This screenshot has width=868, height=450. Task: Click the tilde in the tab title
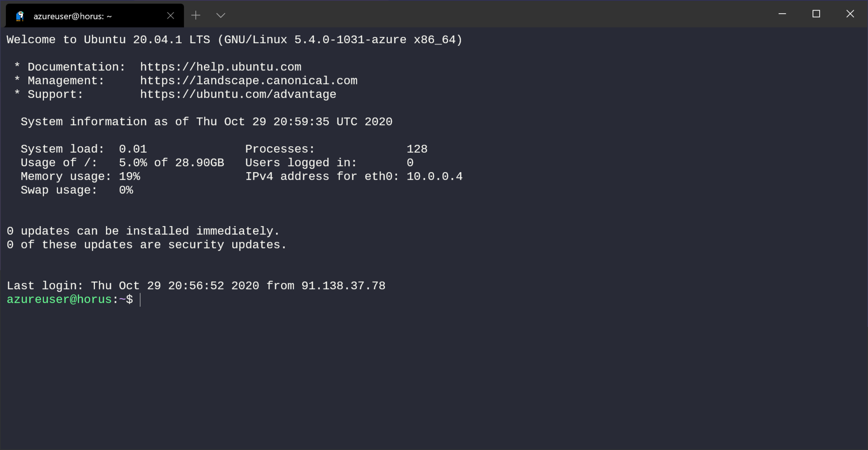tap(110, 16)
